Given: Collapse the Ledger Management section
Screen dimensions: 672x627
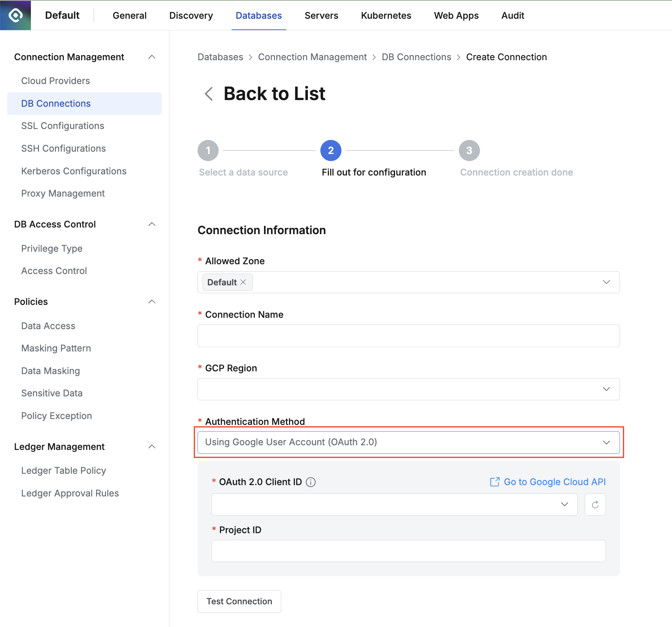Looking at the screenshot, I should coord(152,446).
